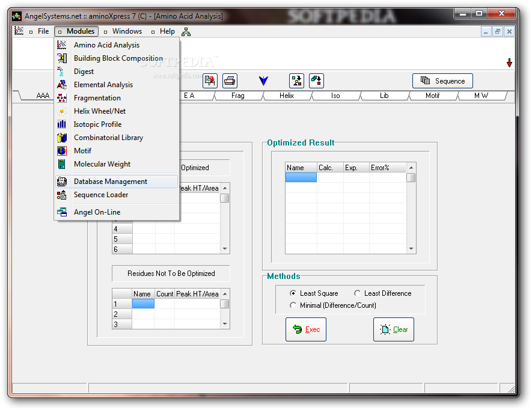Go to Angel On-Line

pyautogui.click(x=117, y=212)
